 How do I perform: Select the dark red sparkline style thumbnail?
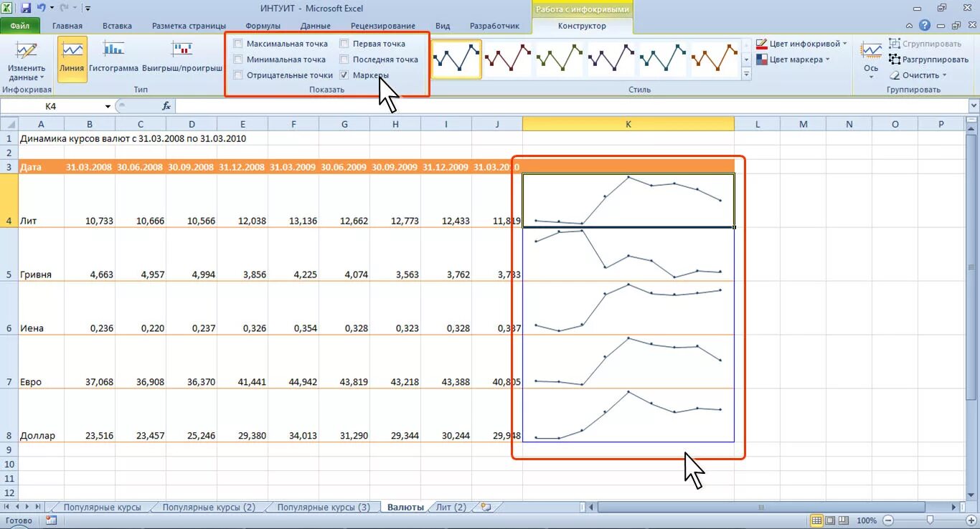[508, 59]
